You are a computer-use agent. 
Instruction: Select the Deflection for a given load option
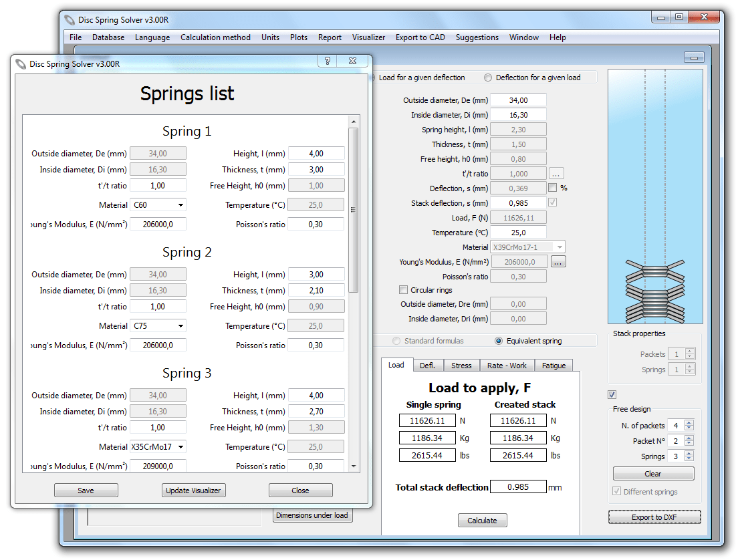[x=487, y=77]
